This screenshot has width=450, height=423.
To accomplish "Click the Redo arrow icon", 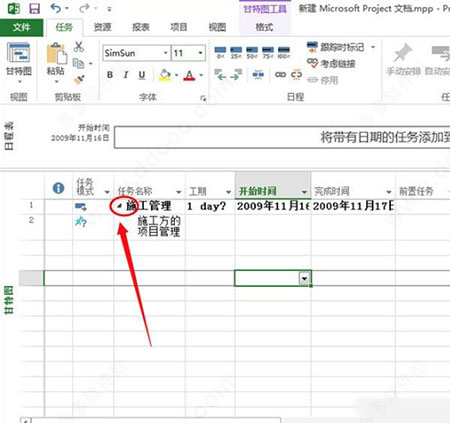I will pos(84,8).
